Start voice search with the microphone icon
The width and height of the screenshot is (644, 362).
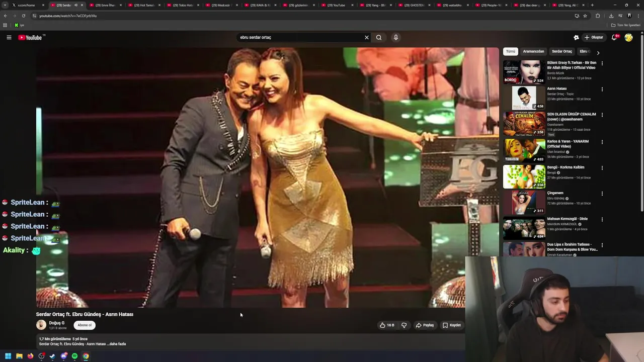pos(396,37)
